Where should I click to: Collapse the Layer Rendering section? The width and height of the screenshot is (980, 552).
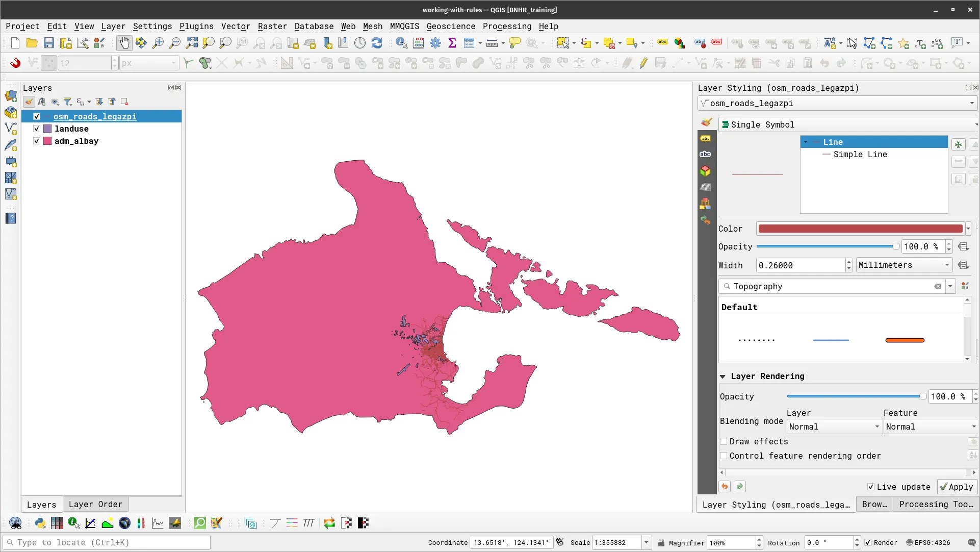click(724, 377)
